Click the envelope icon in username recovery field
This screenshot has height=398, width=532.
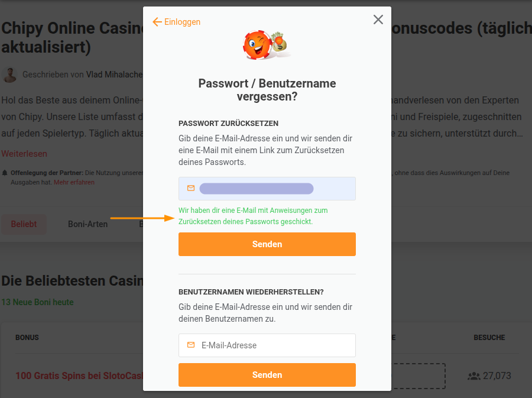[191, 345]
